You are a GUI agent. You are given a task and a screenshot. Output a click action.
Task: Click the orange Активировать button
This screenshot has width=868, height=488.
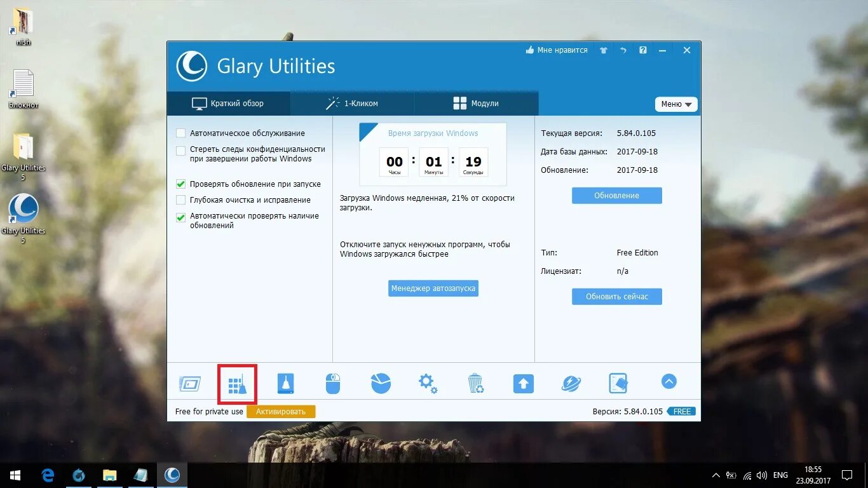coord(281,411)
